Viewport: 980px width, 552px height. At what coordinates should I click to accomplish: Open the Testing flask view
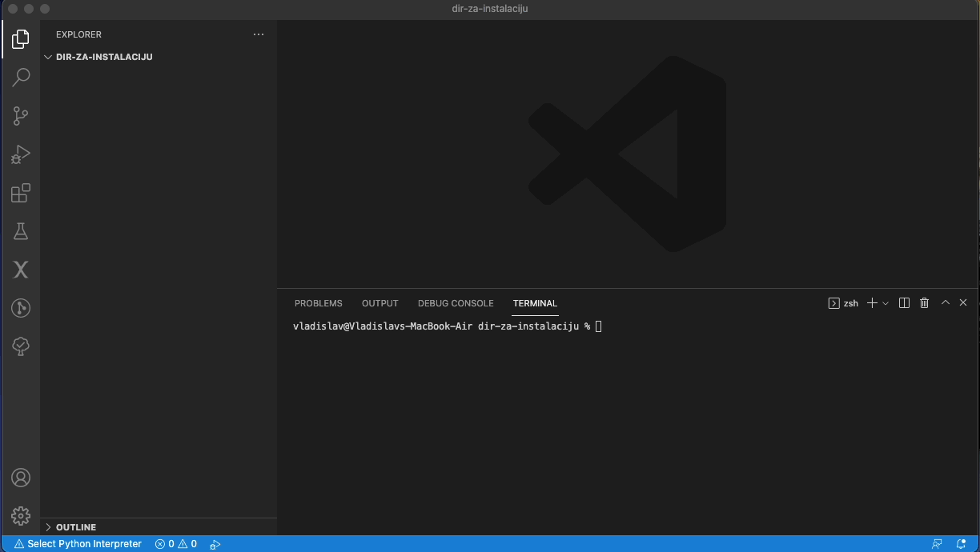[21, 231]
